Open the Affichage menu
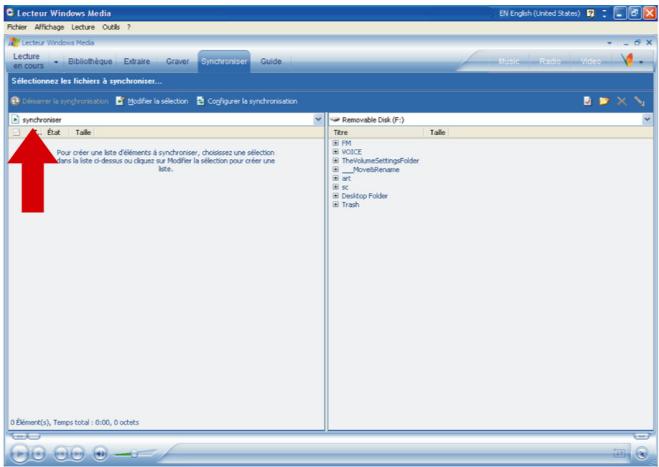 [49, 27]
